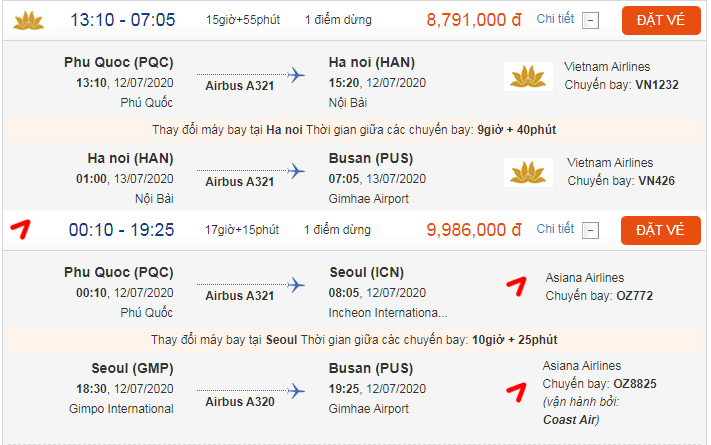Open Chi tiết link for the 13:10 - 07:05 flight
This screenshot has width=711, height=445.
point(555,19)
